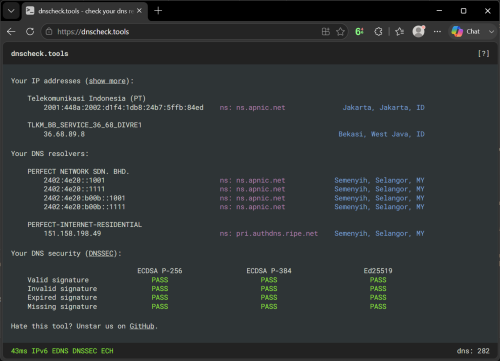The height and width of the screenshot is (361, 500).
Task: Open the Extensions puzzle icon
Action: 378,32
